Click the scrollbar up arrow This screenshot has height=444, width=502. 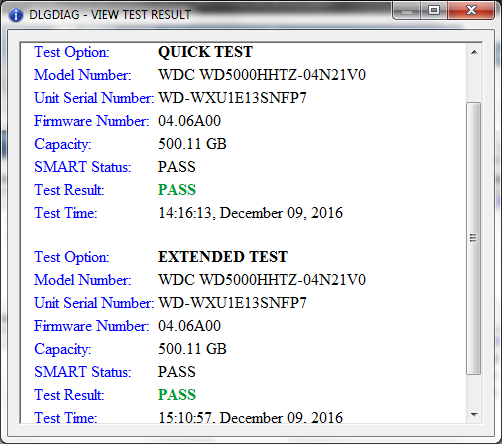click(474, 52)
